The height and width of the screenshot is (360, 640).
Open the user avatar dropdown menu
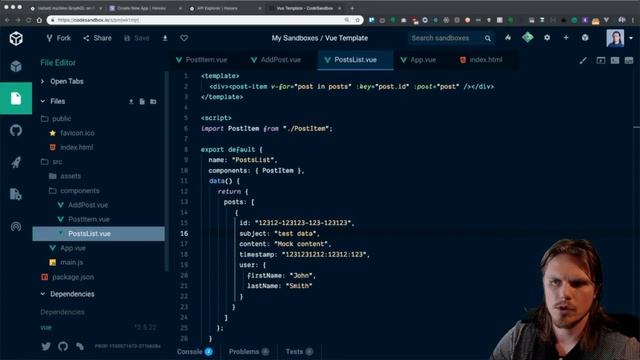[631, 38]
